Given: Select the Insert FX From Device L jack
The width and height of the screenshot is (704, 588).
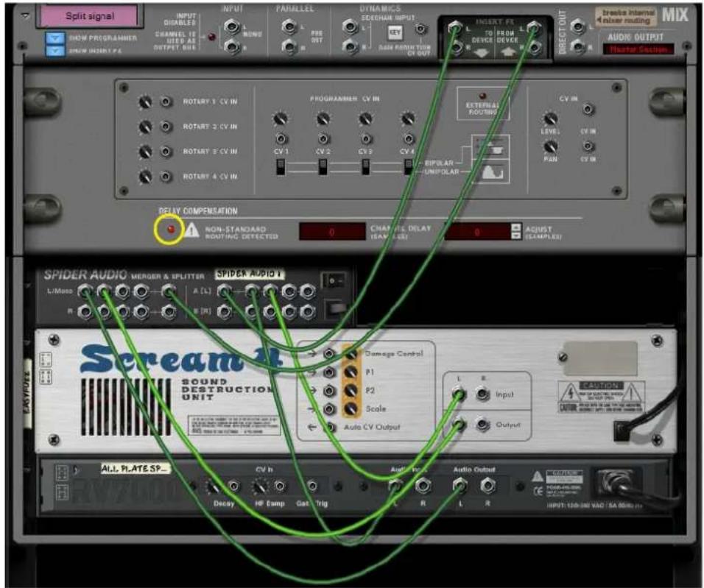Looking at the screenshot, I should pos(533,28).
